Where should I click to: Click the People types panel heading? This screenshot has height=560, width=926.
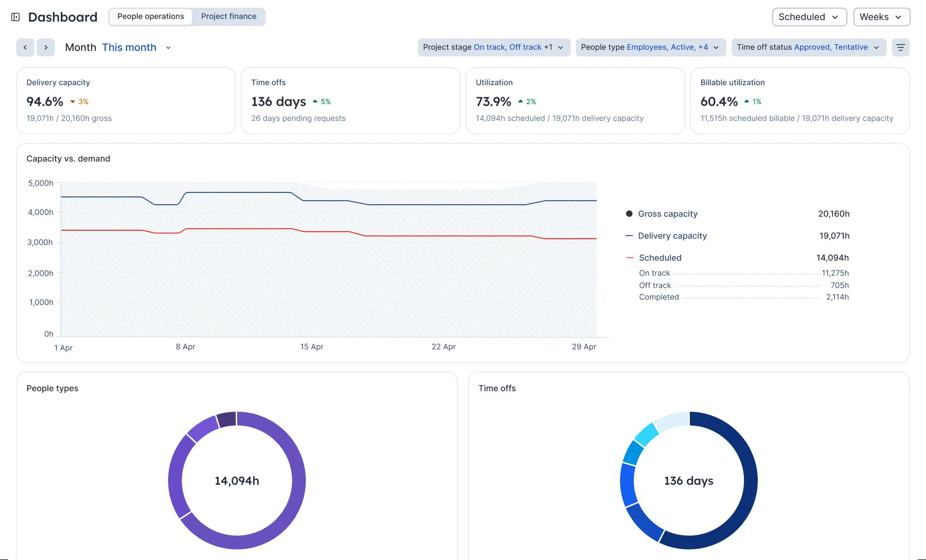[52, 388]
